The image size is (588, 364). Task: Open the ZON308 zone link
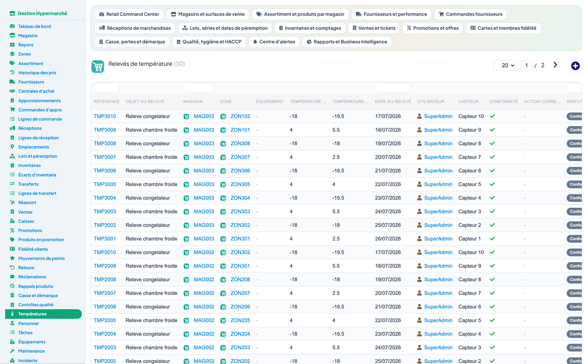pyautogui.click(x=240, y=144)
